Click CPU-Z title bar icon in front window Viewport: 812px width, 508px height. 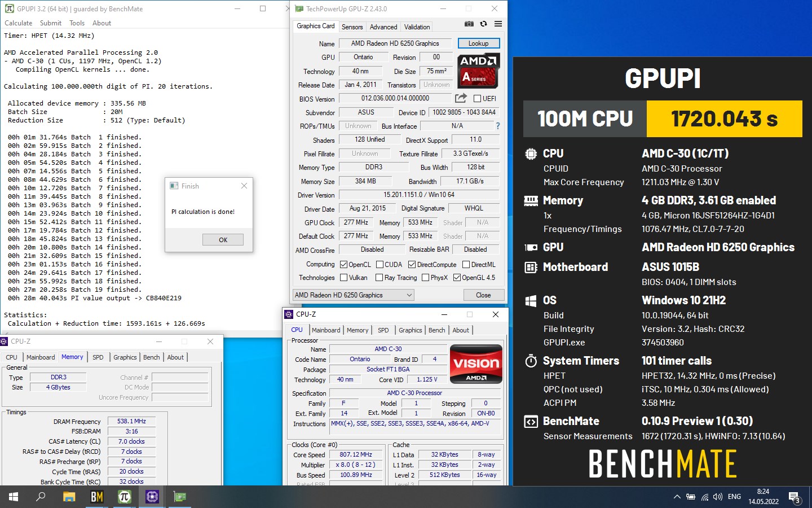coord(289,314)
